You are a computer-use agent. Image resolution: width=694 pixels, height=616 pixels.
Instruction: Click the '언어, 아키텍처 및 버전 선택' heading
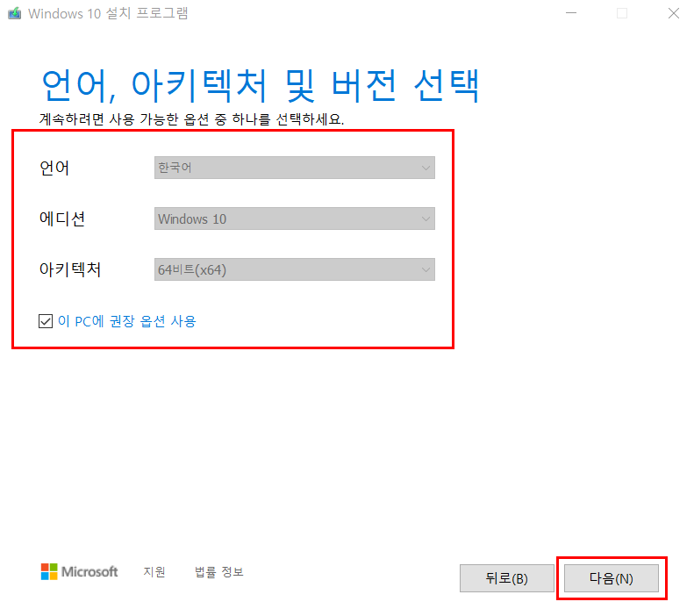[x=261, y=85]
